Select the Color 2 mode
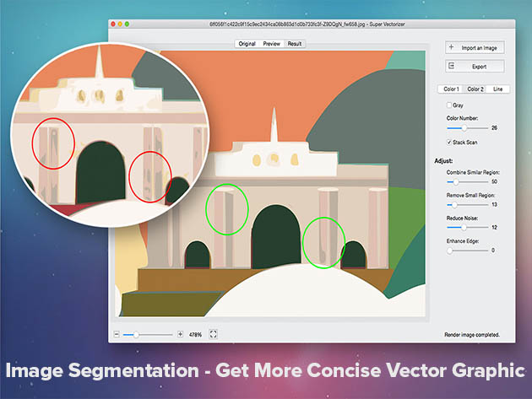This screenshot has width=532, height=399. (475, 89)
